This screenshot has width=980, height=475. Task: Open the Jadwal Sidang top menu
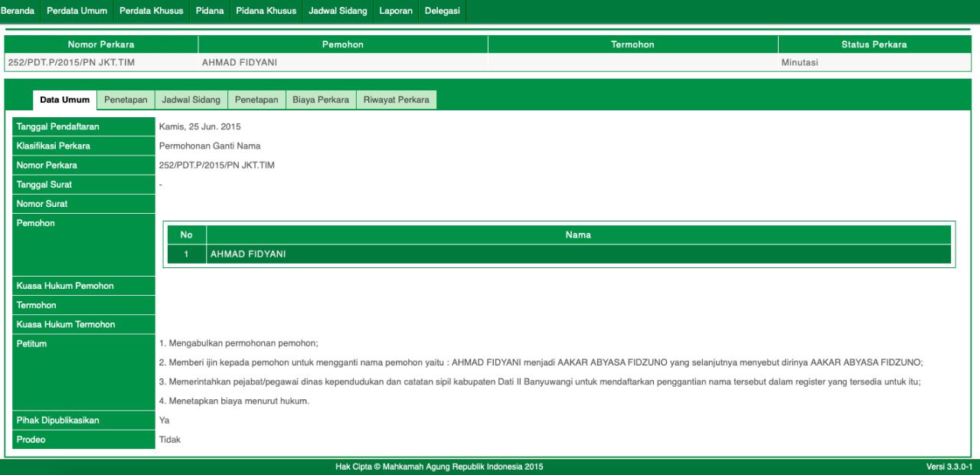338,11
